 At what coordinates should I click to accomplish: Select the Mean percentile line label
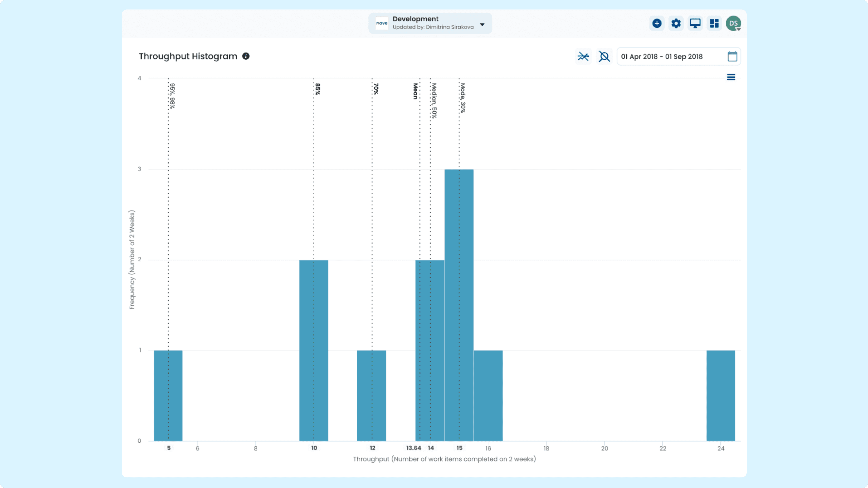tap(416, 91)
